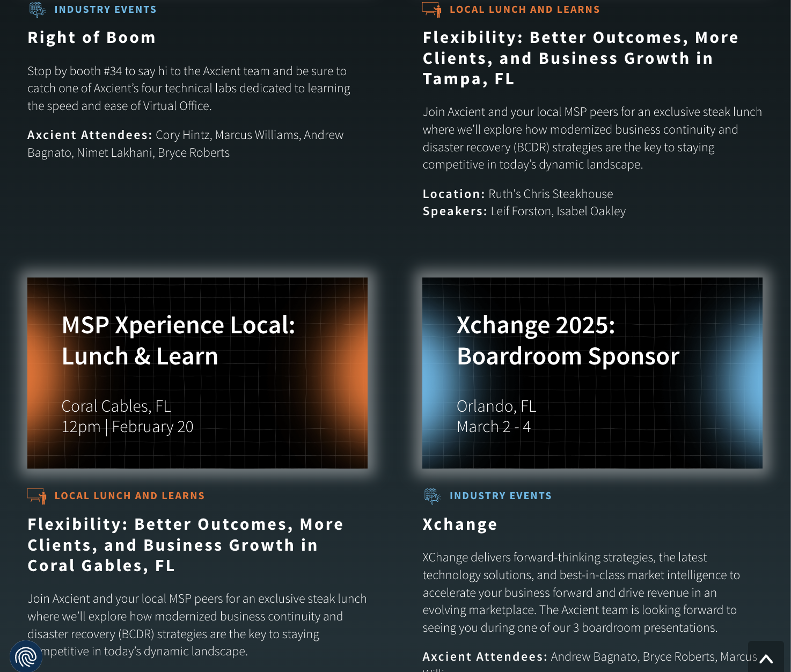The height and width of the screenshot is (672, 791).
Task: Click the text 'Ruth's Chris Steakhouse'
Action: (x=551, y=194)
